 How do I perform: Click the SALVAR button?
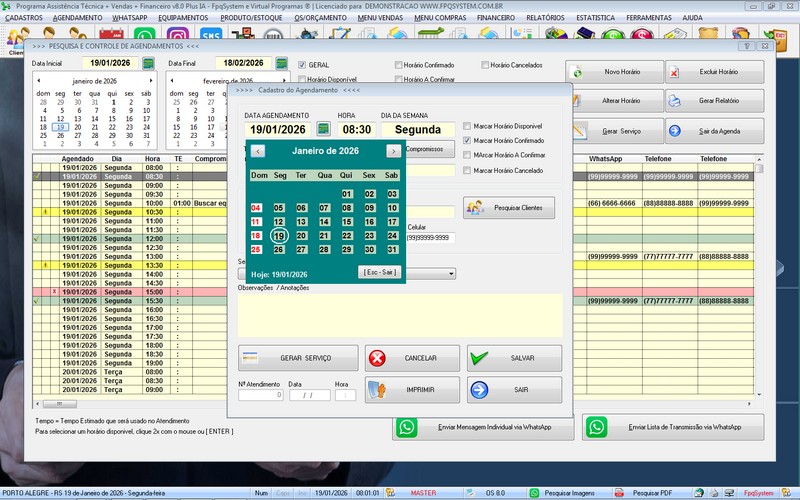[514, 358]
